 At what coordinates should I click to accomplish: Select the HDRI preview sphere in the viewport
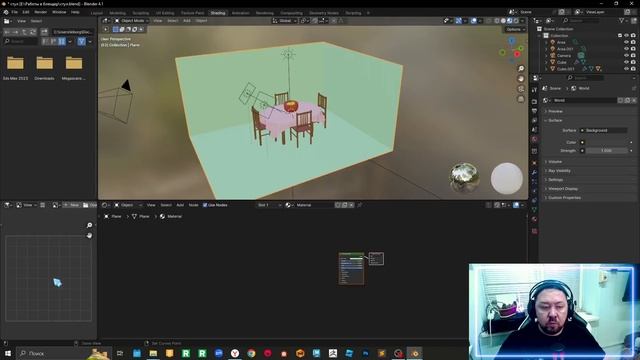coord(464,178)
